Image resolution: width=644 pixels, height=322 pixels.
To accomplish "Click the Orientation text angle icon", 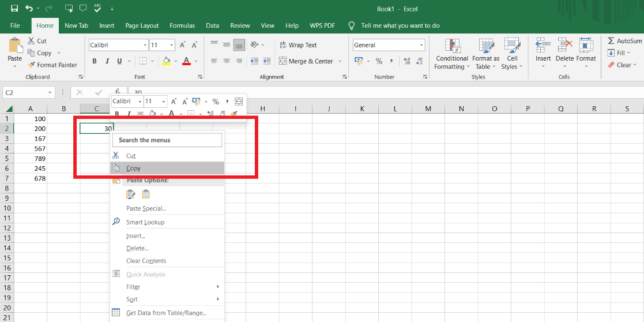I will [254, 45].
